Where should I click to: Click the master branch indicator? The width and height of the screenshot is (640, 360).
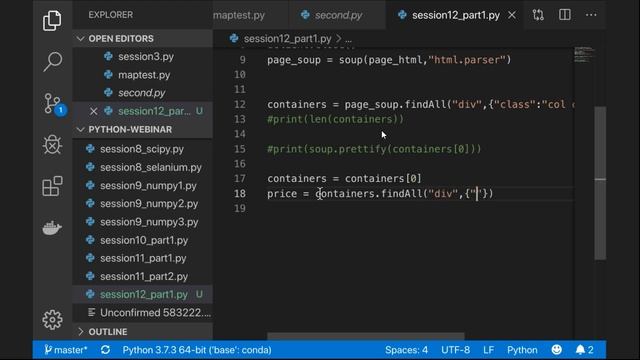tap(66, 350)
